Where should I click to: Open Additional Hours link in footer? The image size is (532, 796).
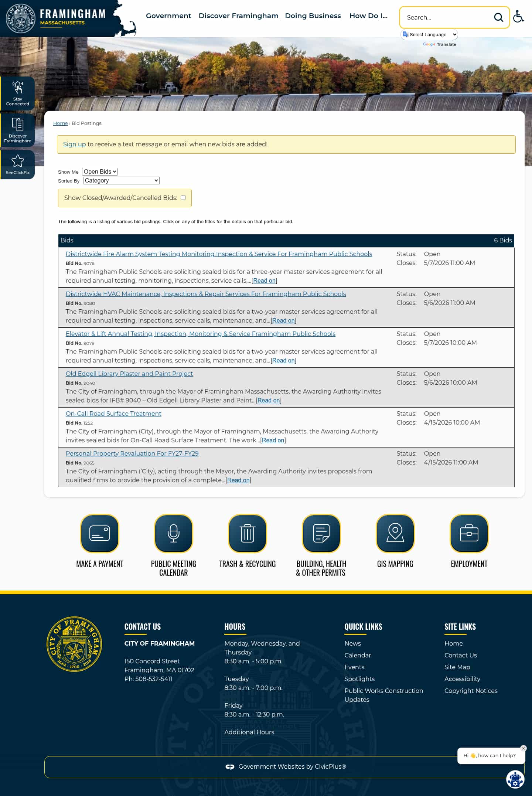point(249,732)
